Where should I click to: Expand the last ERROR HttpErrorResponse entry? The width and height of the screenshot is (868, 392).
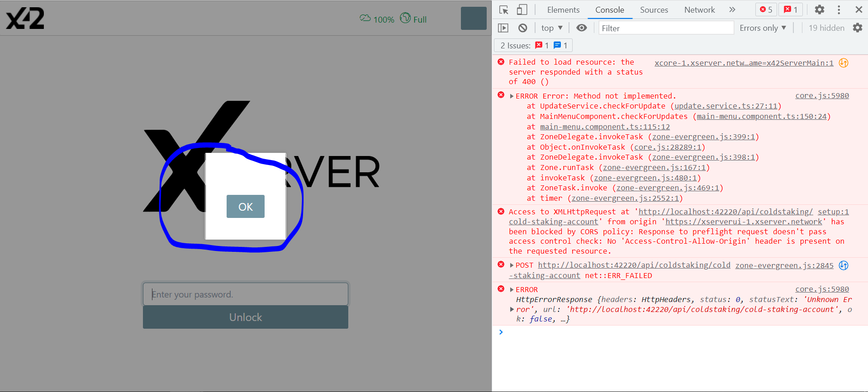[512, 290]
